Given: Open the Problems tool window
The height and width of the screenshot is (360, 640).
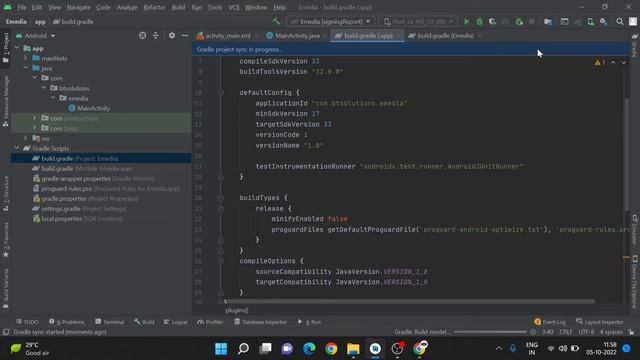Looking at the screenshot, I should coord(67,322).
